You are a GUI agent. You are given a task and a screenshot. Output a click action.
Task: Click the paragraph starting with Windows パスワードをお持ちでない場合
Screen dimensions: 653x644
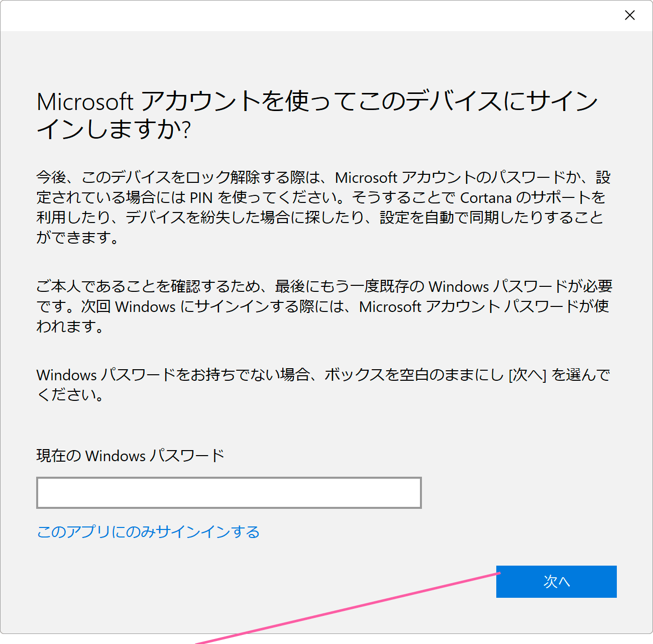point(323,384)
